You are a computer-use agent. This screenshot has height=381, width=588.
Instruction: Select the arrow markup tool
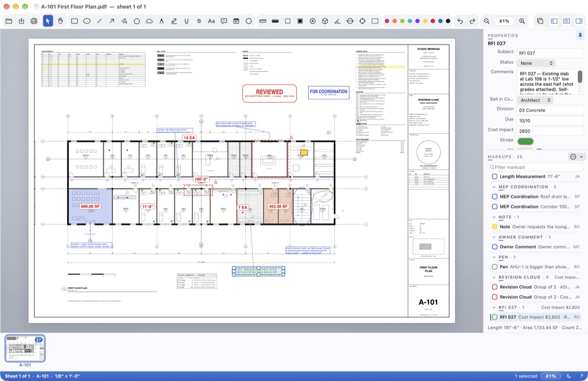tap(112, 21)
